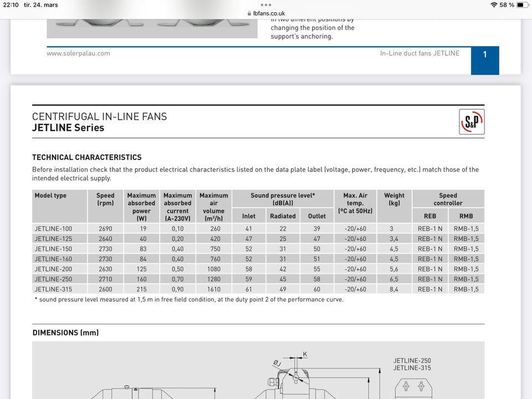Tap the padlock icon beside the URL
The width and height of the screenshot is (532, 399).
249,13
